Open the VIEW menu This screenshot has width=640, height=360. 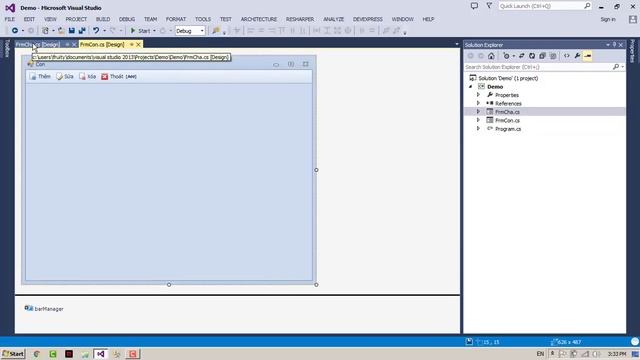50,19
